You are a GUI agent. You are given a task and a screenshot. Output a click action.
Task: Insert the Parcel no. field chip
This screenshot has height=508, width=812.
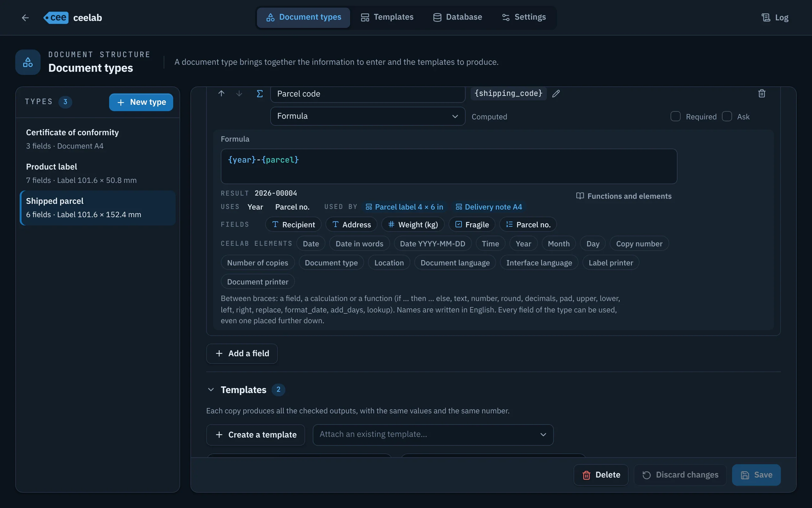[x=528, y=224]
